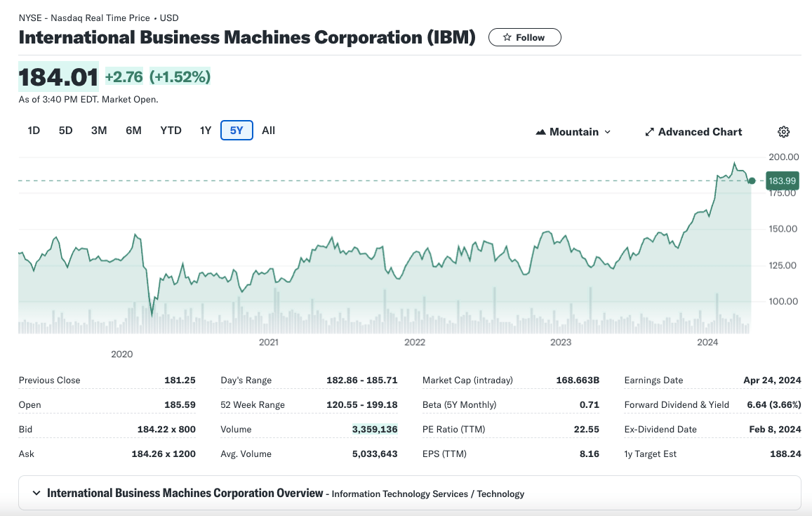Click Information Technology Services / Technology text
The image size is (812, 516).
click(427, 494)
